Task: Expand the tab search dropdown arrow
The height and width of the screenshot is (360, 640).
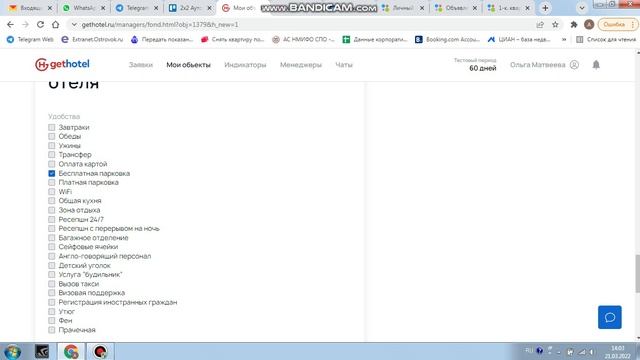Action: coord(582,8)
